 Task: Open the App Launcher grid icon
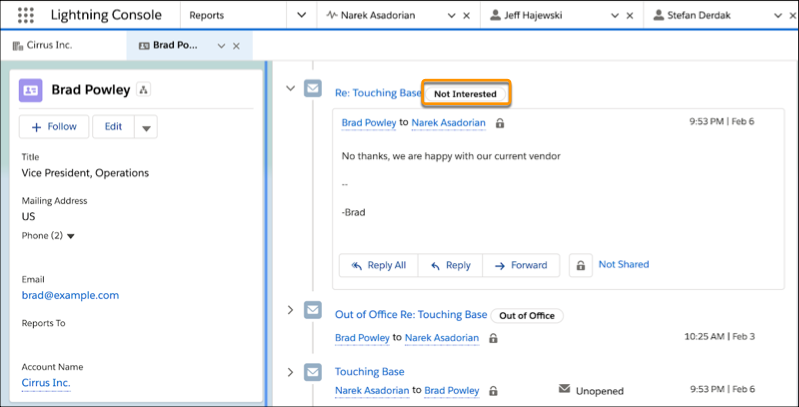(26, 16)
